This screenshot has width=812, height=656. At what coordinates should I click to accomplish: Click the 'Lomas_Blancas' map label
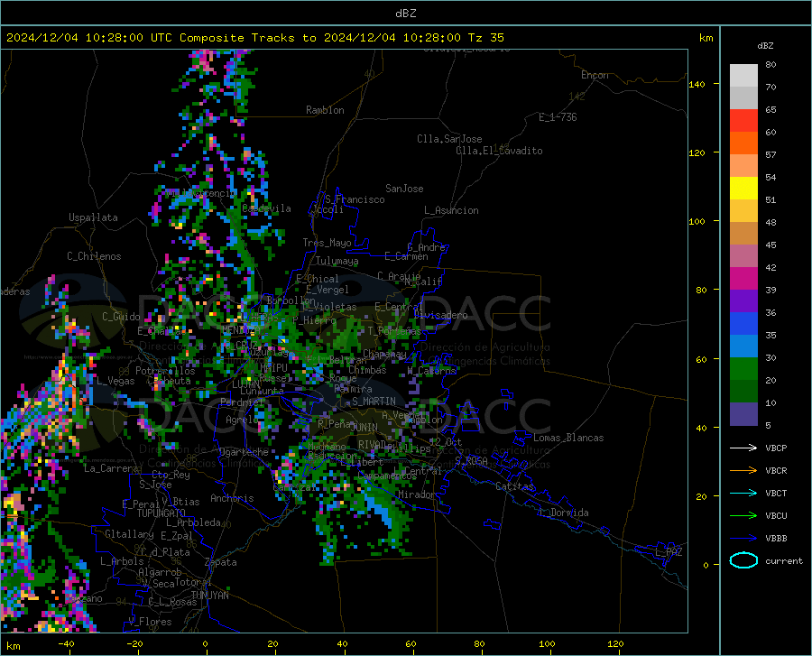[568, 438]
